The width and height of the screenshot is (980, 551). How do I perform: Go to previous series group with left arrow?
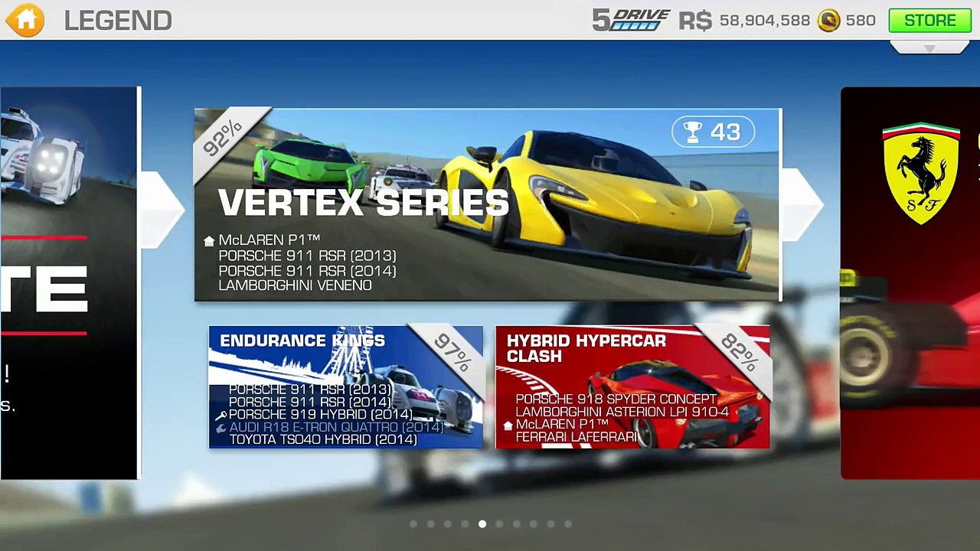pyautogui.click(x=163, y=210)
